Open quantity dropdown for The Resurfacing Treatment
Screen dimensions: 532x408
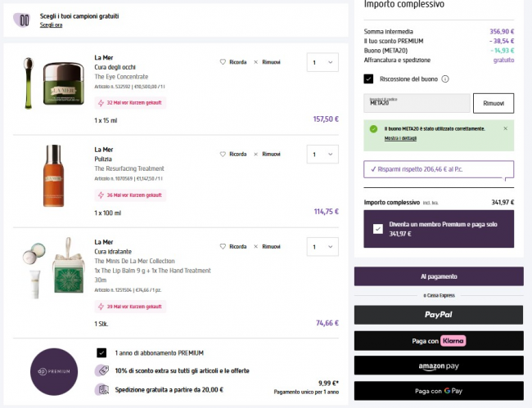click(x=322, y=154)
